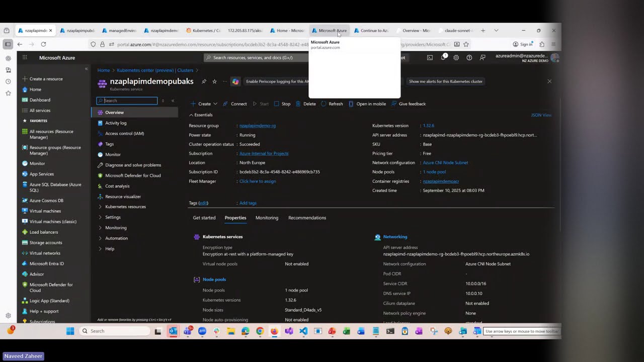Open the Azure Internal for Projects subscription link

(264, 153)
